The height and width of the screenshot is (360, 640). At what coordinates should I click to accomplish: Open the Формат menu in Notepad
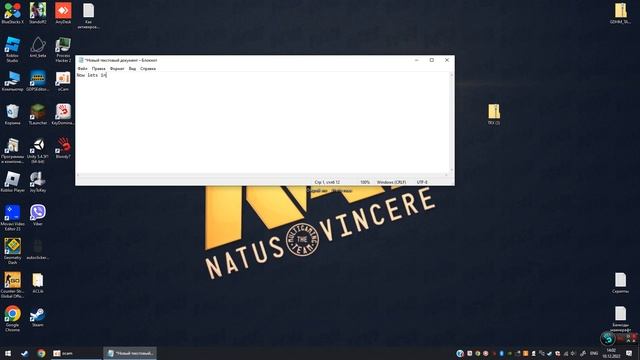click(x=117, y=69)
